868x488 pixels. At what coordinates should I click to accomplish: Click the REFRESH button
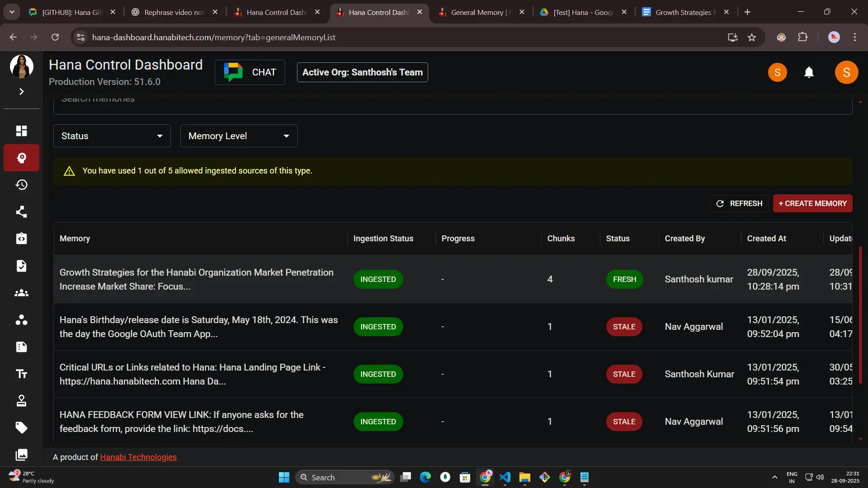pyautogui.click(x=739, y=203)
